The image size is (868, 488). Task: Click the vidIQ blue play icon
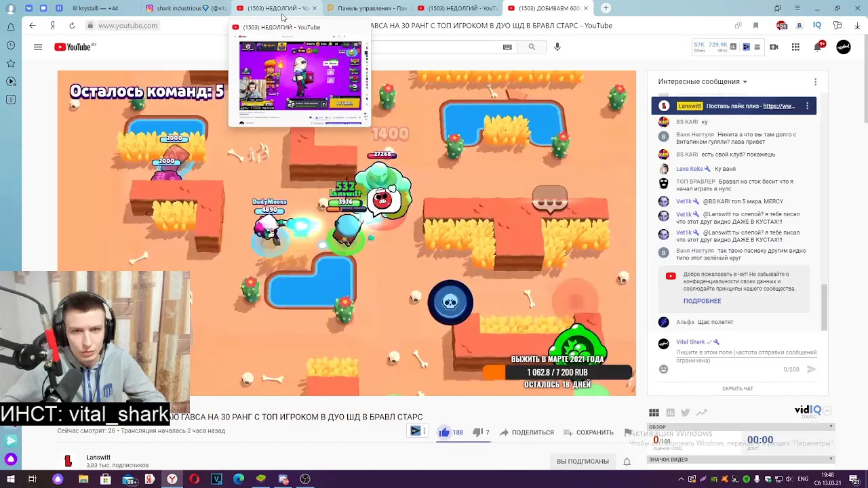(x=746, y=47)
